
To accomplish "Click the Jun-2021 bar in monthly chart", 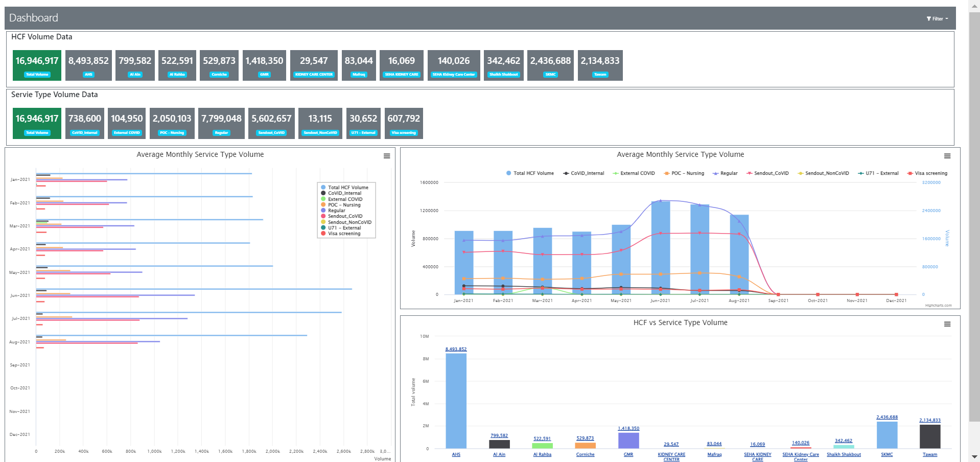I will click(x=660, y=248).
